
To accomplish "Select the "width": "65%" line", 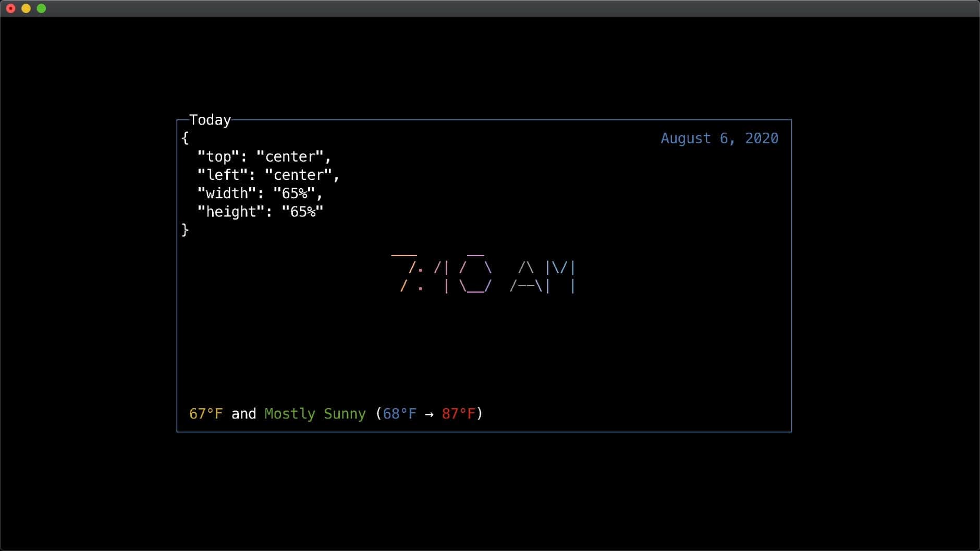I will (259, 193).
